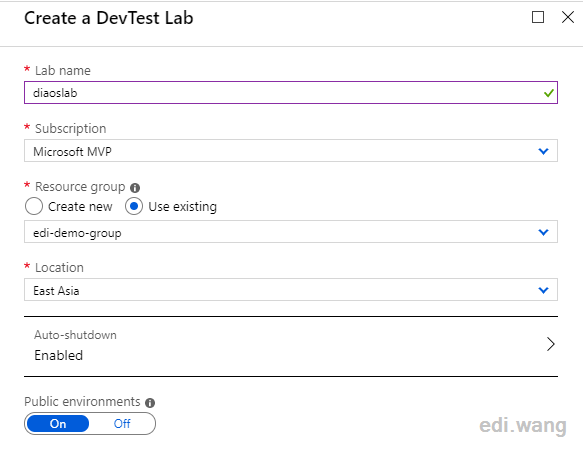Image resolution: width=583 pixels, height=452 pixels.
Task: Maximize the Create a DevTest Lab blade
Action: click(538, 17)
